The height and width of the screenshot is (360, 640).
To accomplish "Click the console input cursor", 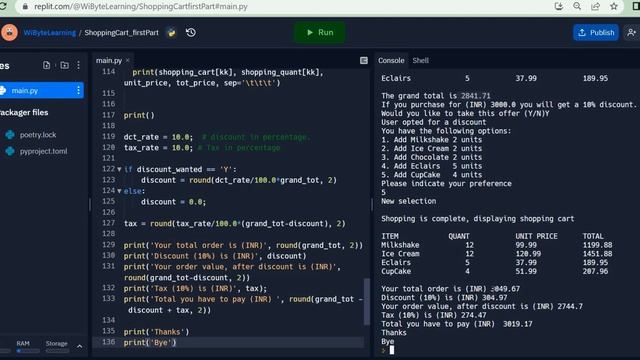I will (392, 350).
